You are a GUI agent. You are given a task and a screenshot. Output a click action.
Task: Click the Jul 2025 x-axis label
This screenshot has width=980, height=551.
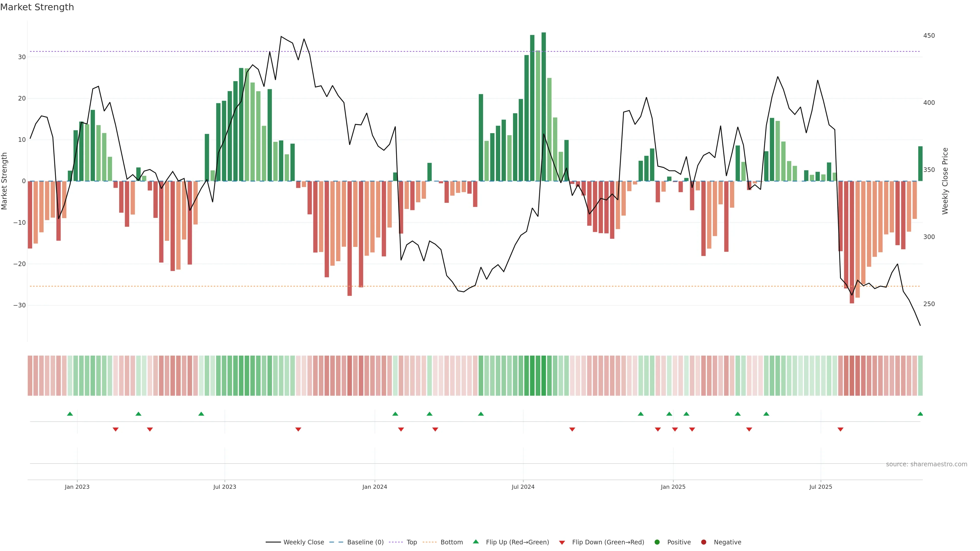(x=820, y=487)
